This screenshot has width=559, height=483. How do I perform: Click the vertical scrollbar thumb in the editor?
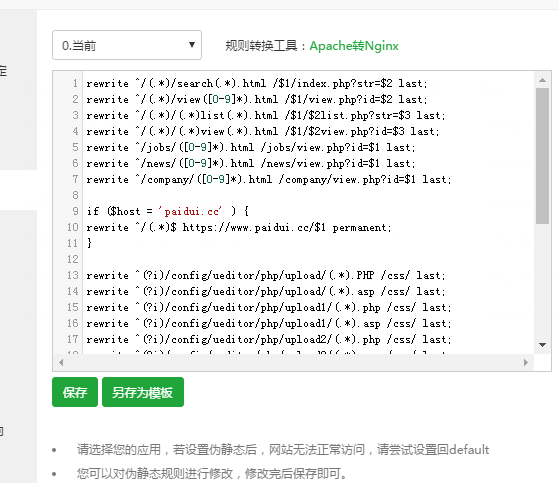click(x=542, y=156)
